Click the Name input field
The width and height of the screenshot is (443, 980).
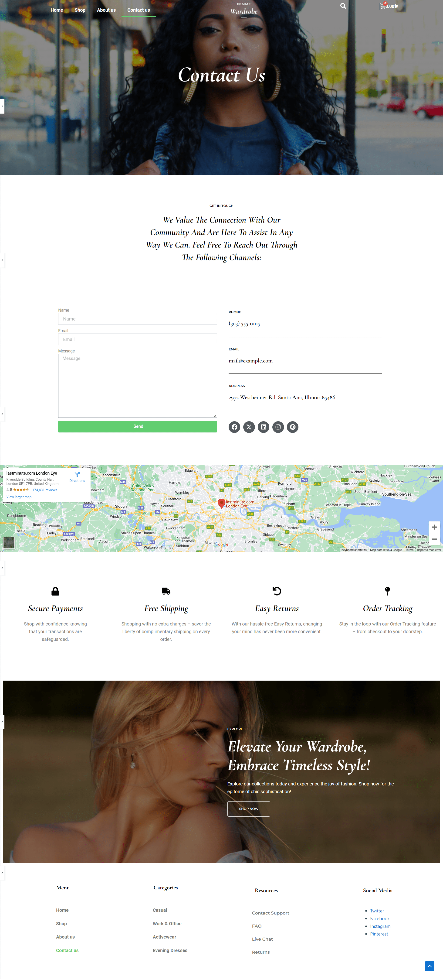click(x=138, y=319)
